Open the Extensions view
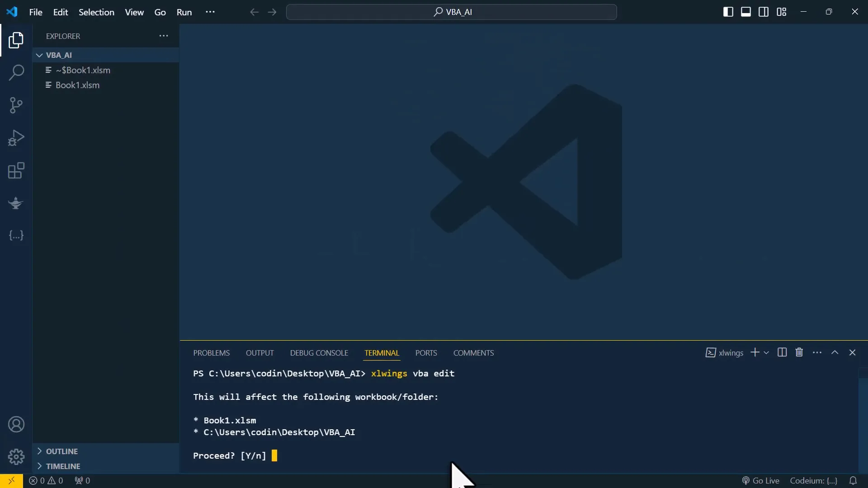 (x=16, y=170)
